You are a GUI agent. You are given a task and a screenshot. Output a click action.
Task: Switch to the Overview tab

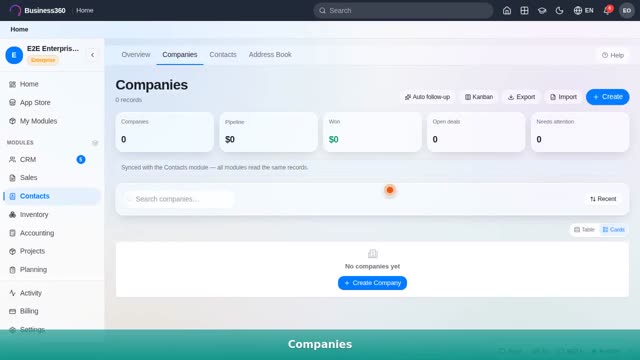point(136,55)
